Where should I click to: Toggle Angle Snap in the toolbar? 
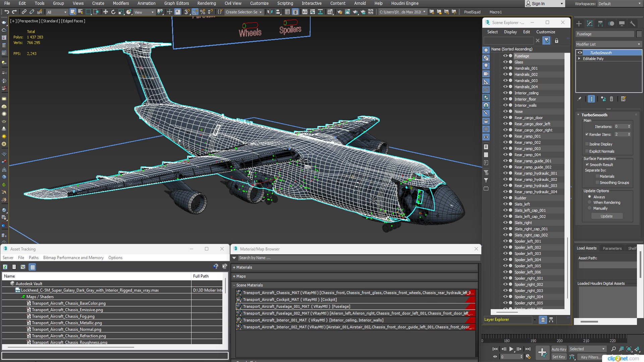[x=195, y=12]
